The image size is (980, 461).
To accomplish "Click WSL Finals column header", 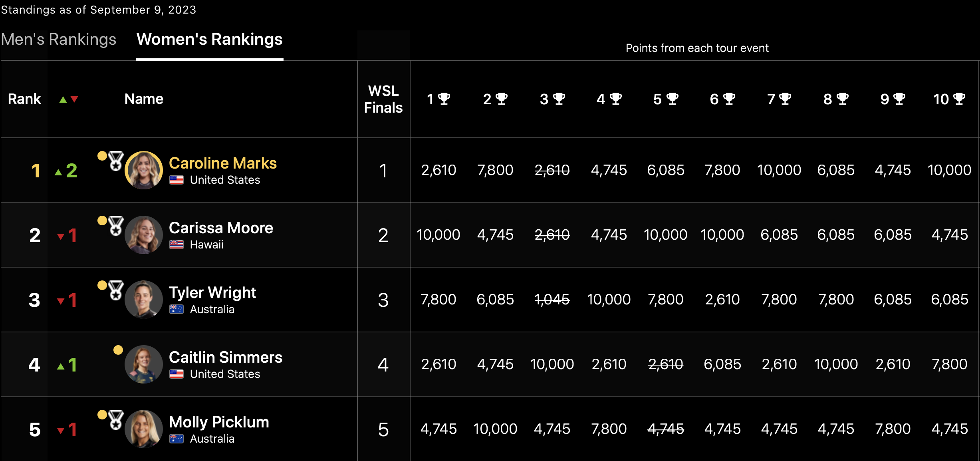I will coord(383,99).
